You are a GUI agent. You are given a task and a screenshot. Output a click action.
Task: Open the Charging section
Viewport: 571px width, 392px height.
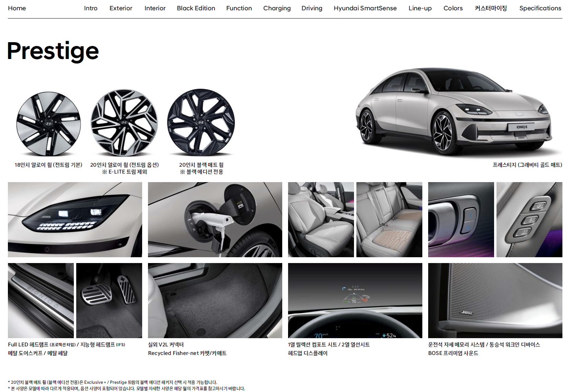(x=277, y=8)
